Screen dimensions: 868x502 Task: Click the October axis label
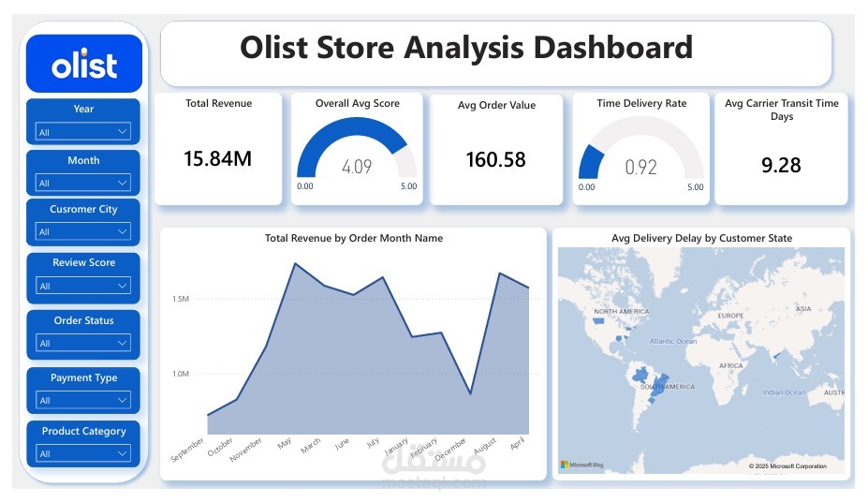click(x=220, y=447)
